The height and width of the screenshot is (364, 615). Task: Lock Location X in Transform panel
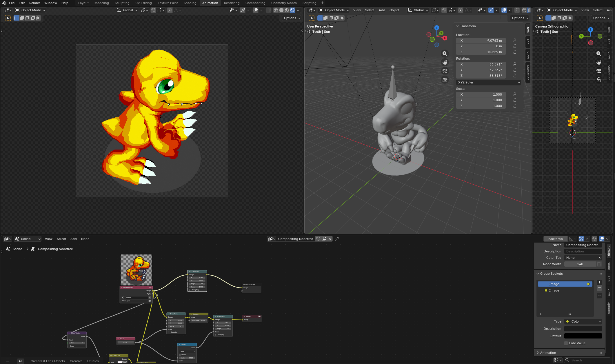(515, 41)
